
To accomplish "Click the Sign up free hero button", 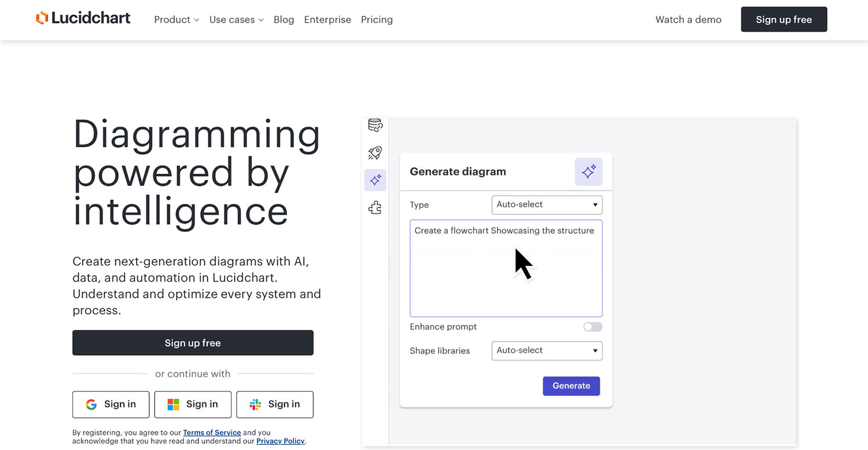I will 193,342.
